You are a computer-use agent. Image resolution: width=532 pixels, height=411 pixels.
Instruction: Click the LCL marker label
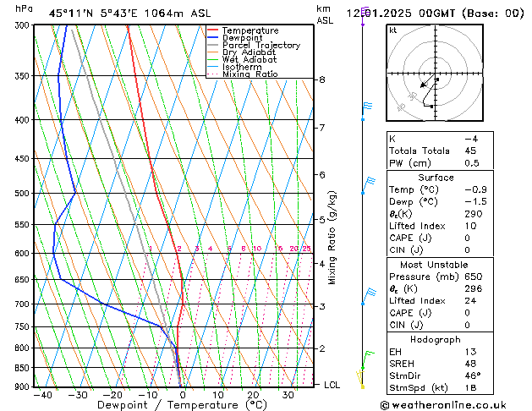pos(332,385)
